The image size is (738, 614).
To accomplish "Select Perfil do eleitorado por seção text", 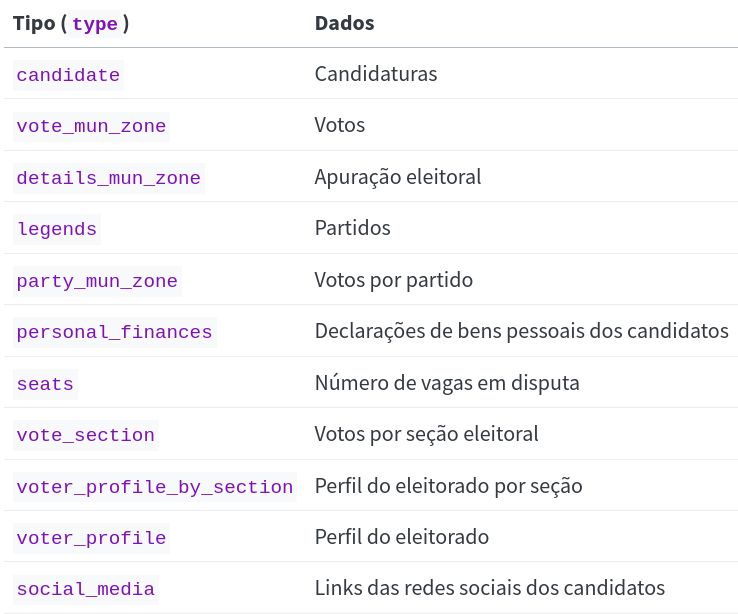I will tap(448, 486).
